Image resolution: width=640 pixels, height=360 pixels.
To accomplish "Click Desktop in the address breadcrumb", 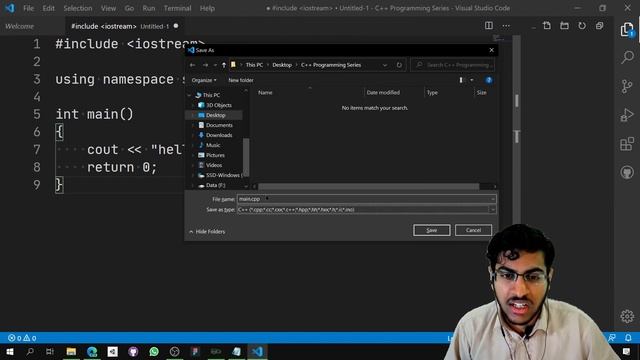I will 282,65.
